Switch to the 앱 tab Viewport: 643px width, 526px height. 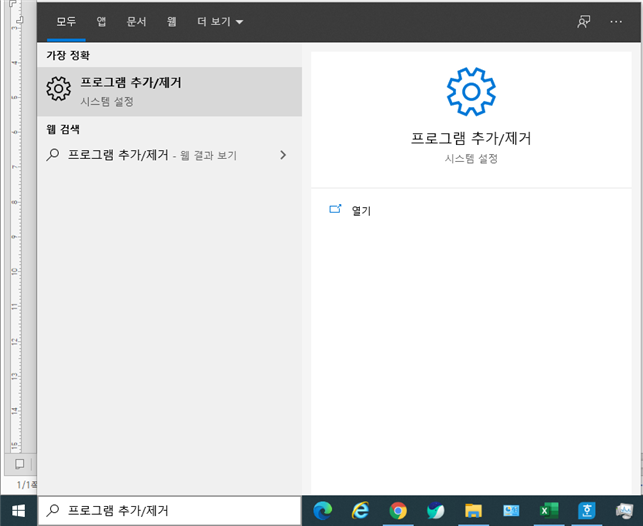tap(101, 22)
